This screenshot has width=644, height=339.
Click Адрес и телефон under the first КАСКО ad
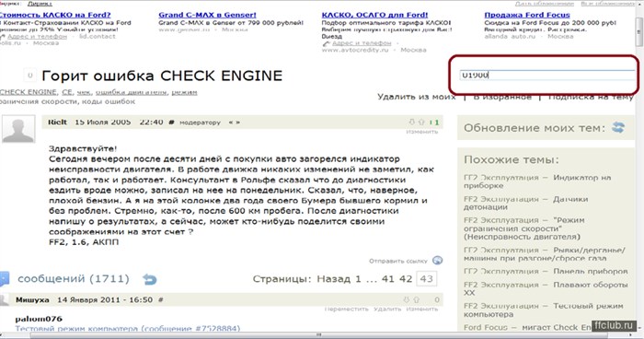pos(37,36)
